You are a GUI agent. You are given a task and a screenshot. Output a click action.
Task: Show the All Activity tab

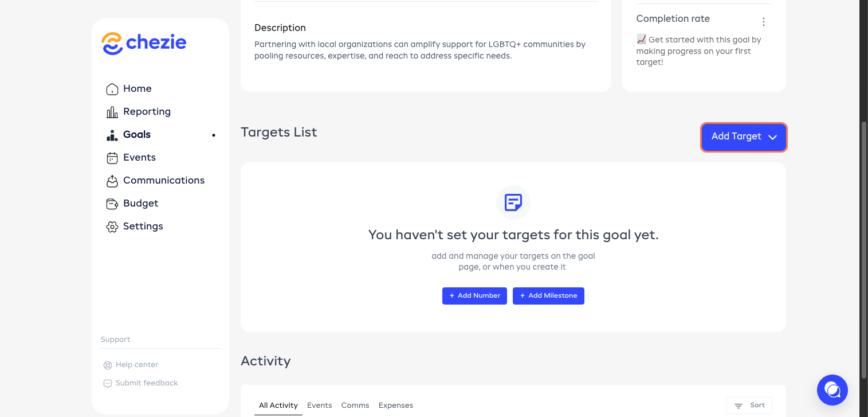(x=278, y=406)
